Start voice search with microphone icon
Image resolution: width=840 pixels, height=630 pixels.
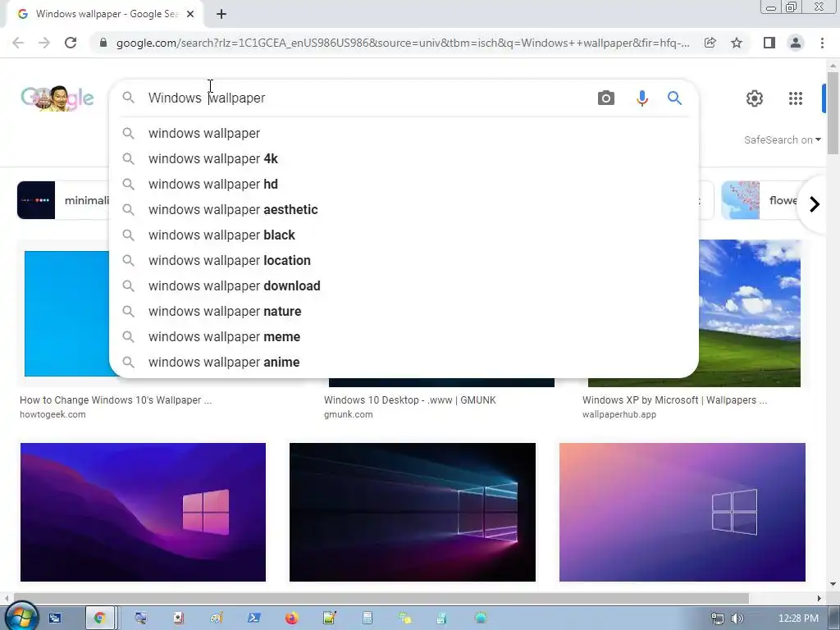coord(641,98)
